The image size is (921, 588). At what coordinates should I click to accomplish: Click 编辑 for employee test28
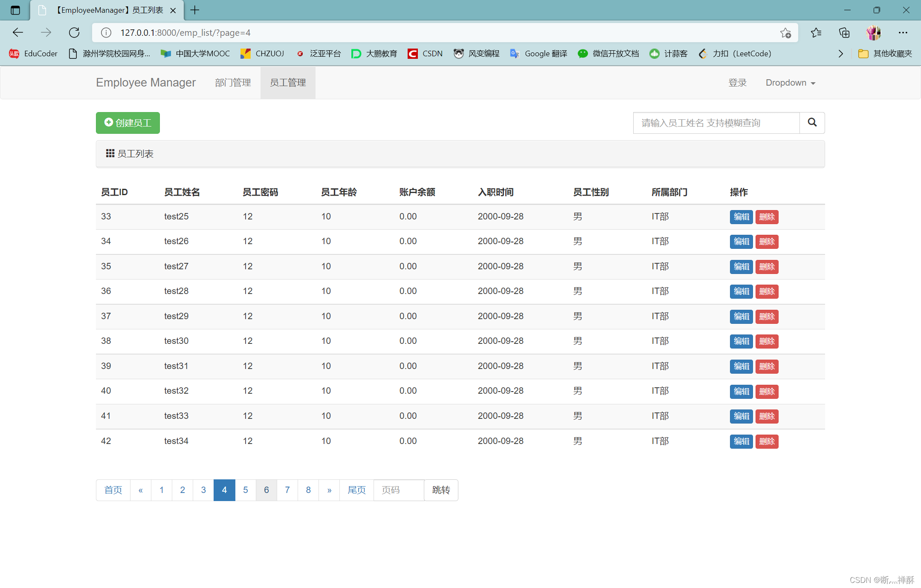[741, 291]
